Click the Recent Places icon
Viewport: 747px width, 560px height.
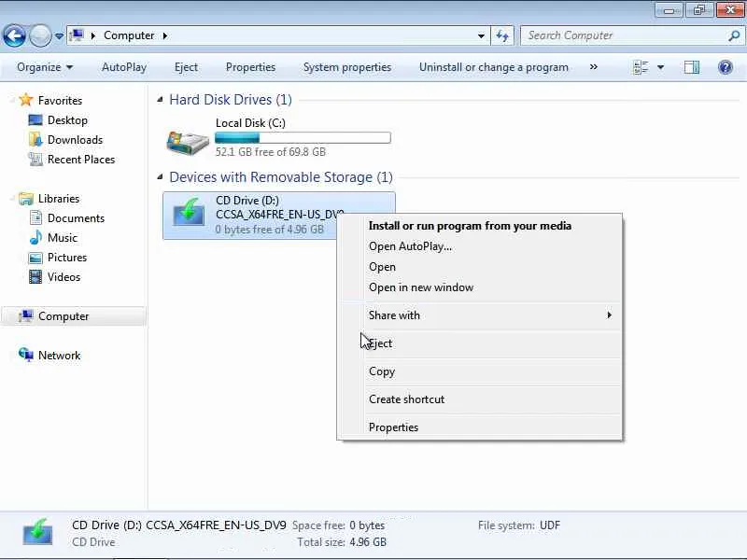[35, 159]
